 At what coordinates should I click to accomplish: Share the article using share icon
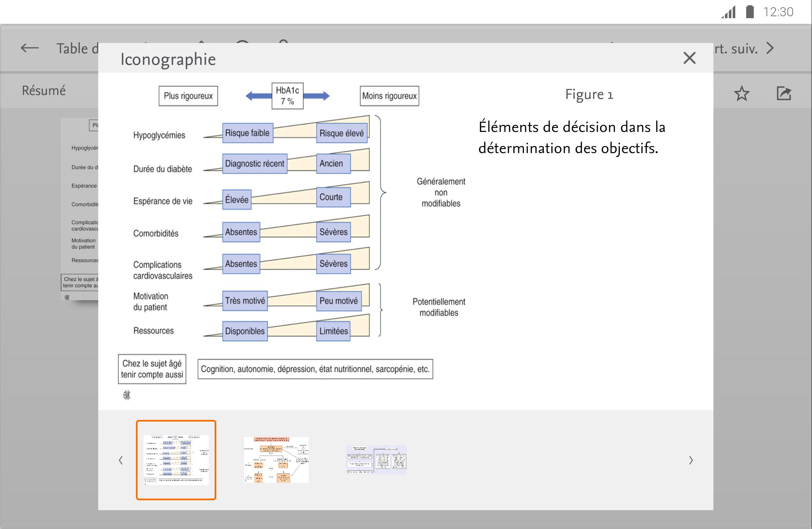[x=784, y=93]
